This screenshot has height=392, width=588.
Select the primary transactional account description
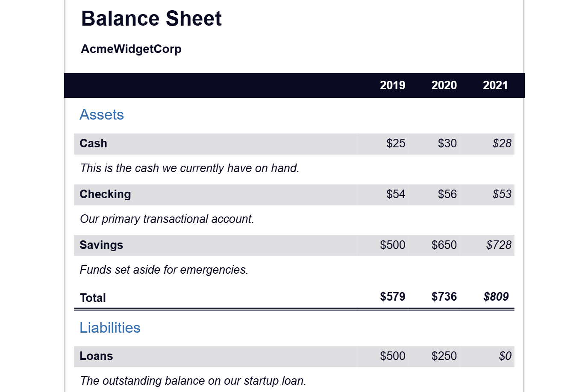(167, 219)
